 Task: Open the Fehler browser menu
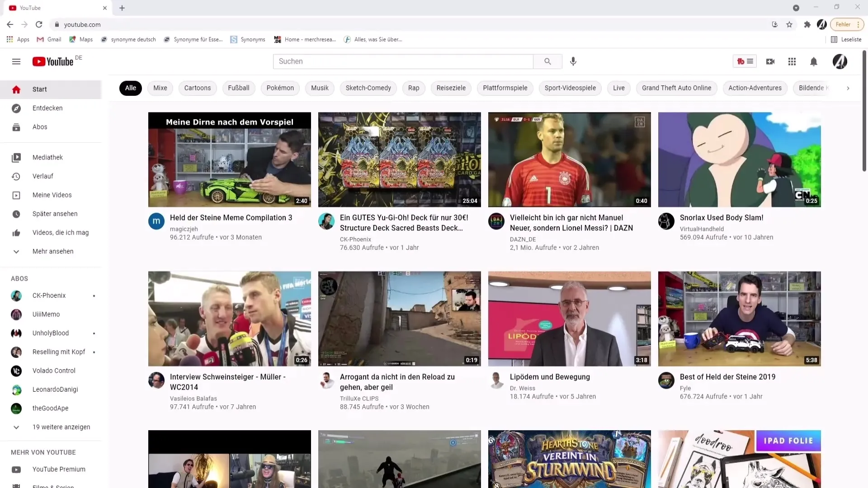(x=847, y=24)
